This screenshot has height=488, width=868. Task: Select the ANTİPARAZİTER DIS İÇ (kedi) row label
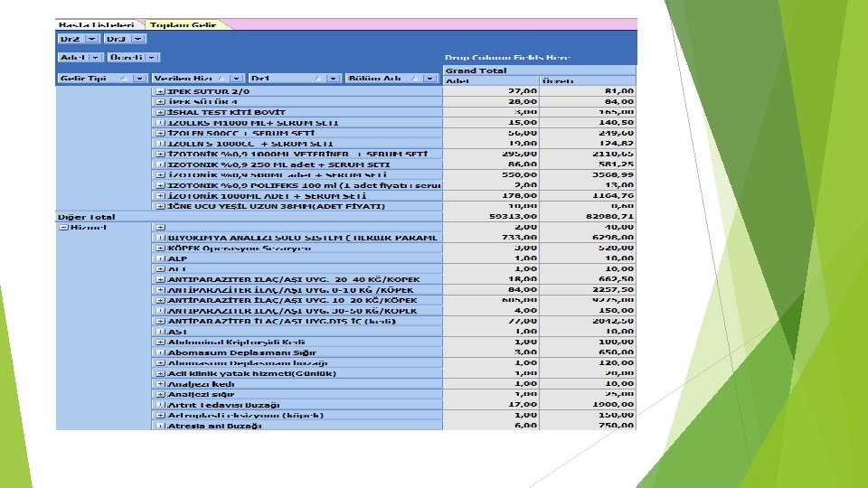click(282, 322)
